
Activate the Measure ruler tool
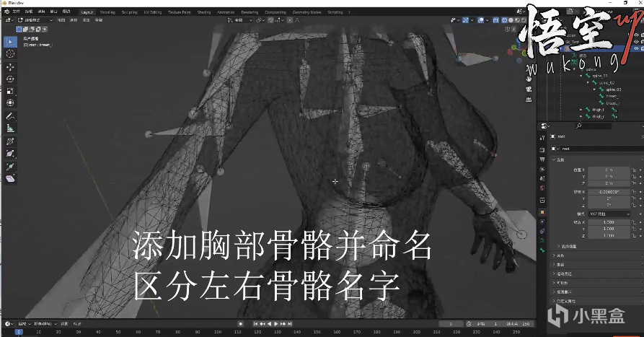click(10, 128)
